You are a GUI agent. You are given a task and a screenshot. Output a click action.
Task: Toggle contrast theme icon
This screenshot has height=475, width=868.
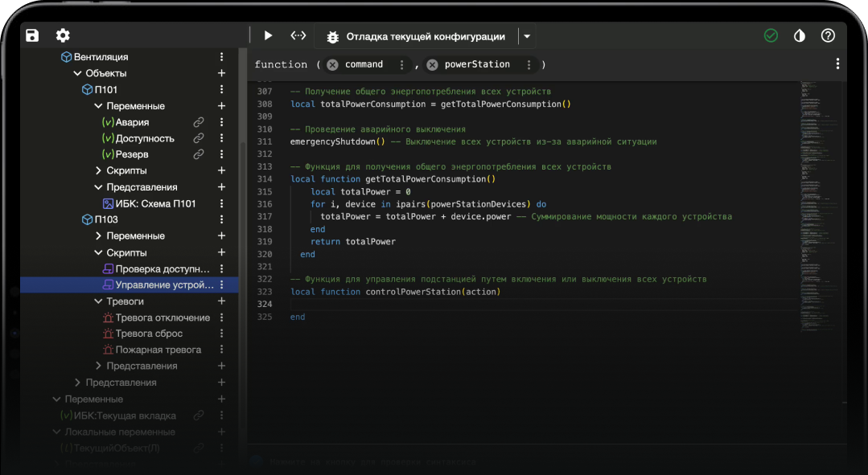click(x=799, y=35)
